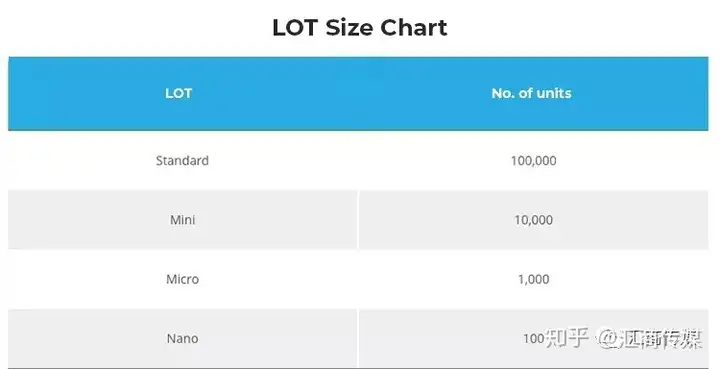The height and width of the screenshot is (369, 720).
Task: Click the 知乎 watermark logo
Action: 567,338
